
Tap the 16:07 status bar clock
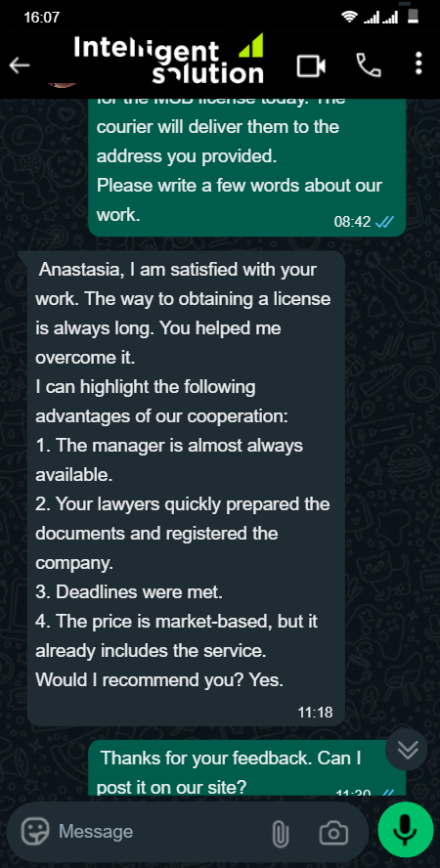coord(41,18)
